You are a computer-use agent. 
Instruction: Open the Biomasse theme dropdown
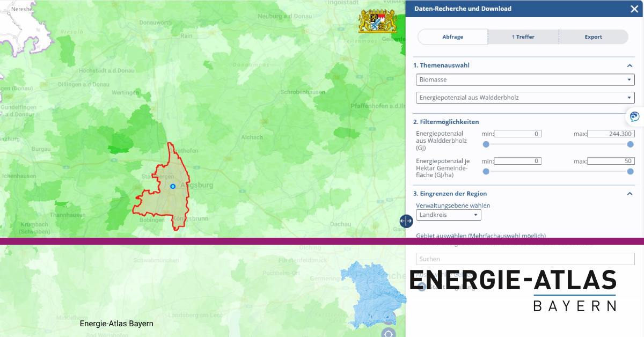tap(525, 80)
